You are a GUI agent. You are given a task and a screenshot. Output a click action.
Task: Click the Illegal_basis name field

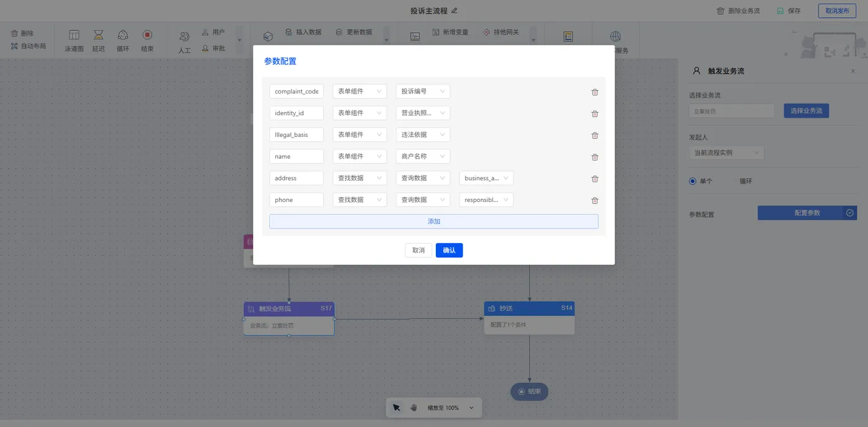[x=296, y=134]
